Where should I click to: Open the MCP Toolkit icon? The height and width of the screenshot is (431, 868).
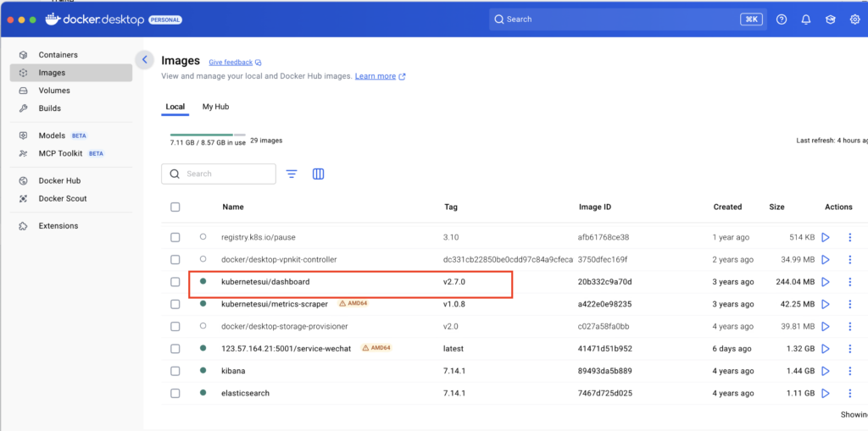pyautogui.click(x=23, y=153)
